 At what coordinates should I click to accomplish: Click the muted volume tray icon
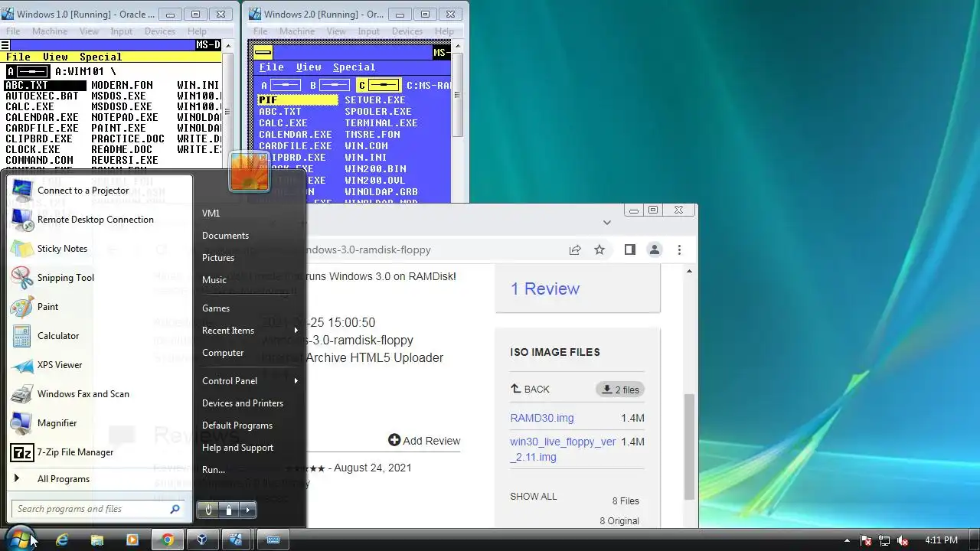coord(903,540)
